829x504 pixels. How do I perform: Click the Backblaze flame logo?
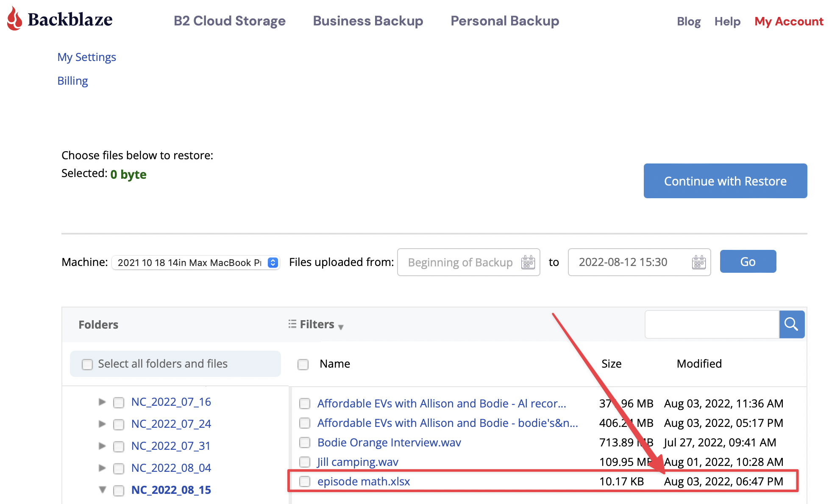15,19
